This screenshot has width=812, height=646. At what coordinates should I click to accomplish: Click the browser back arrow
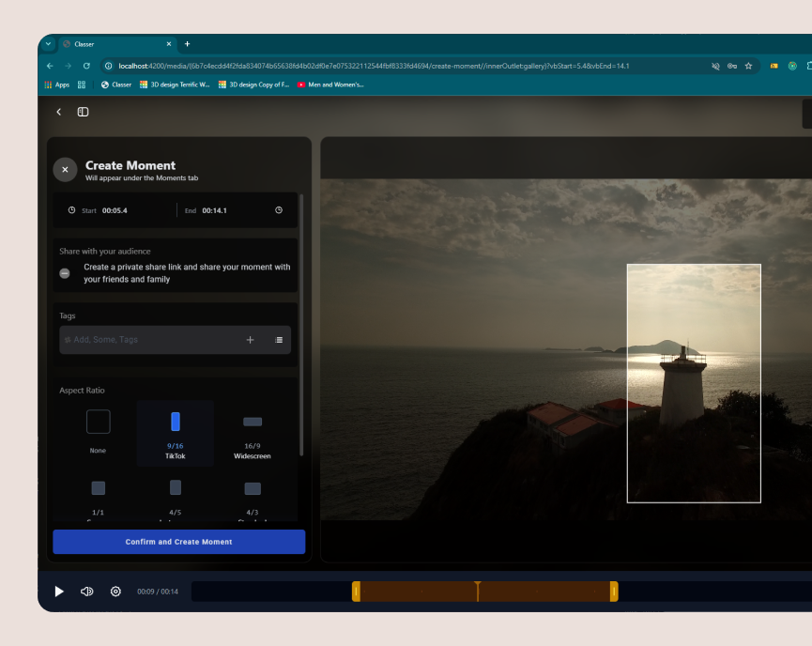(50, 66)
